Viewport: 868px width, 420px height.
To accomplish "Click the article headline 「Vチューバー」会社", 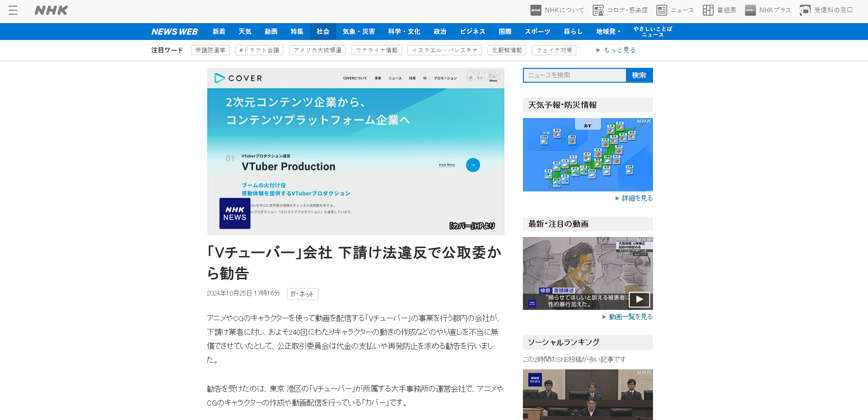I will click(x=354, y=263).
